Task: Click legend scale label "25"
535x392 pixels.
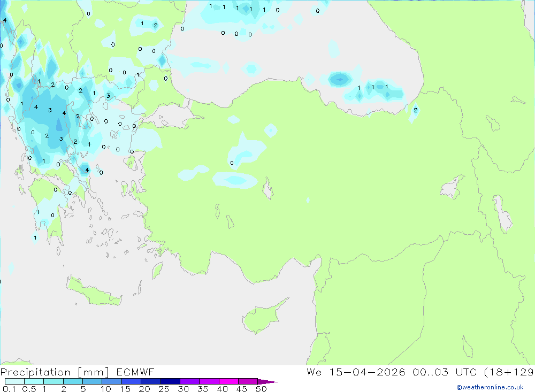Action: click(x=164, y=389)
